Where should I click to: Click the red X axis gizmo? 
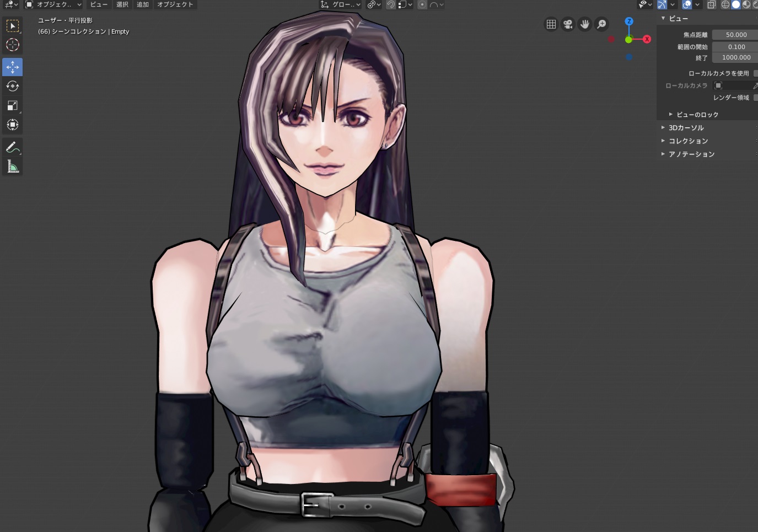coord(647,39)
